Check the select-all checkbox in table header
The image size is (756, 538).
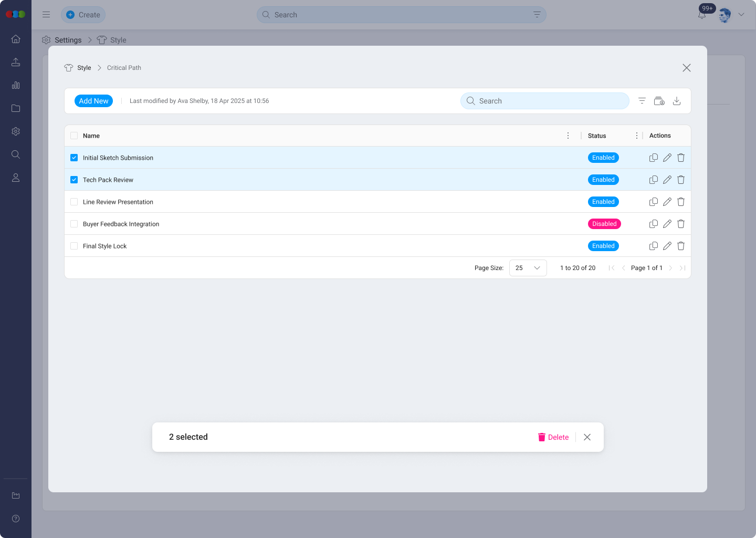tap(73, 136)
